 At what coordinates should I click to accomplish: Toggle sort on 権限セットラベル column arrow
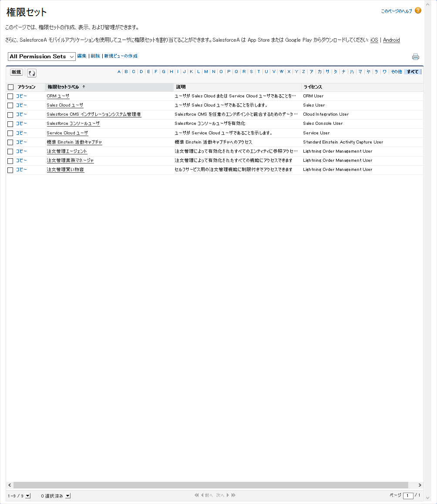coord(84,87)
